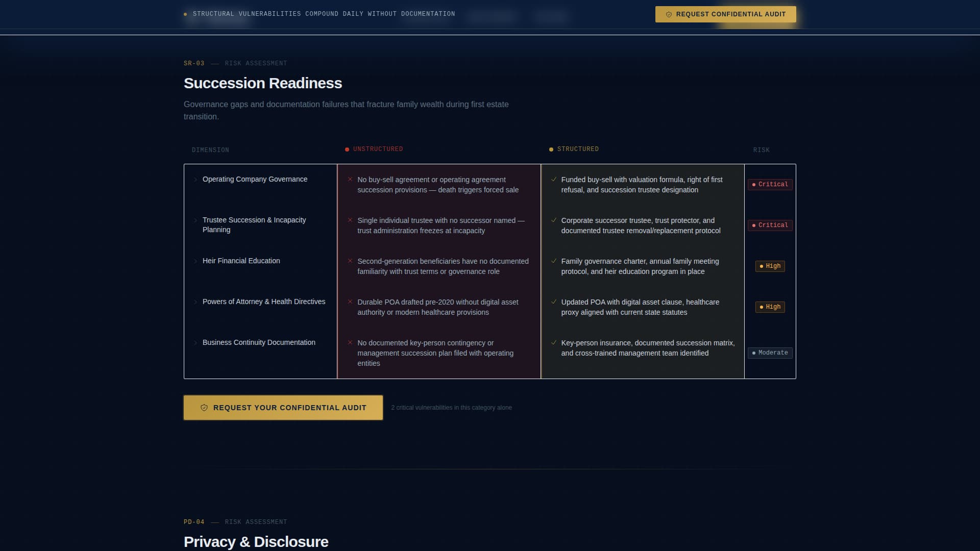Click Request Your Confidential Audit button
Viewport: 980px width, 551px height.
(283, 408)
